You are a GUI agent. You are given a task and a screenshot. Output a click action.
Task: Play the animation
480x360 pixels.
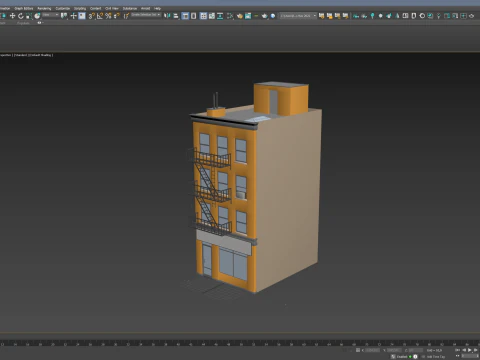pos(470,350)
